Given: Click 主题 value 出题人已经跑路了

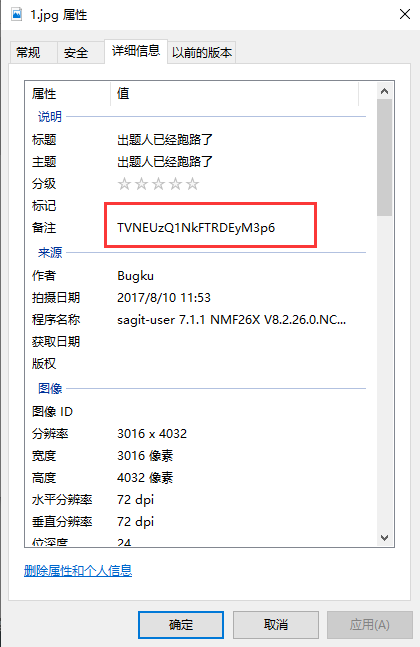Looking at the screenshot, I should (x=165, y=161).
